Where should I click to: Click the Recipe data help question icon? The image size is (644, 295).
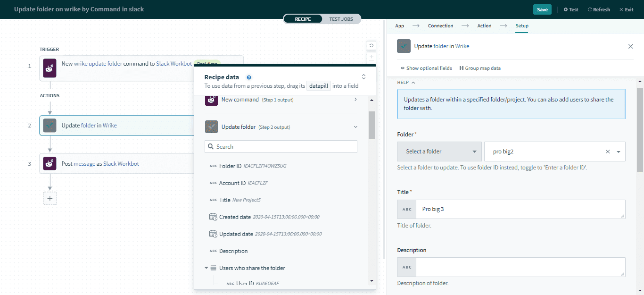pyautogui.click(x=249, y=77)
